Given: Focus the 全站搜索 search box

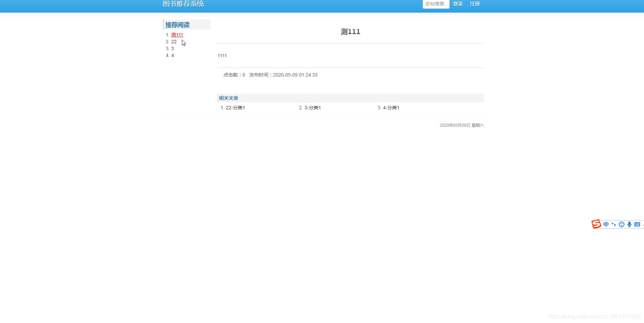Looking at the screenshot, I should (x=436, y=4).
